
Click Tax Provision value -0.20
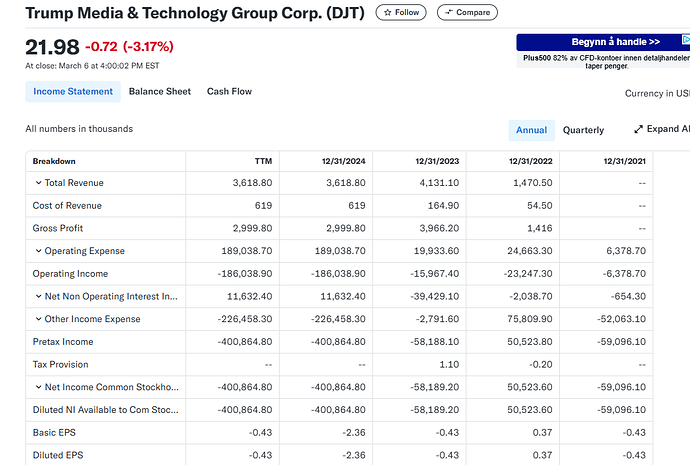(x=540, y=364)
